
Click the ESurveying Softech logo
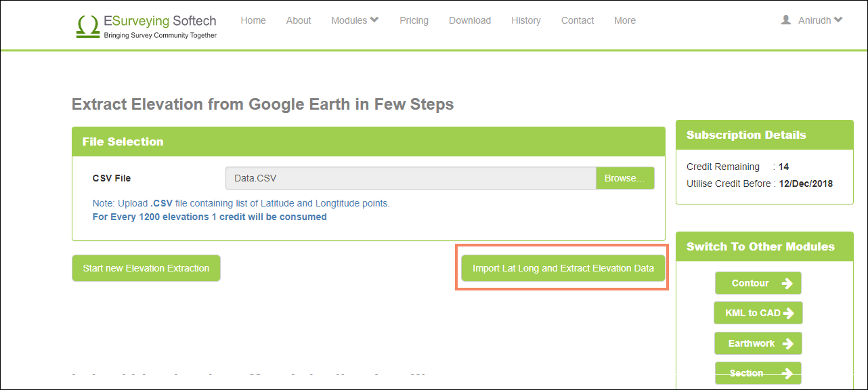pyautogui.click(x=146, y=26)
